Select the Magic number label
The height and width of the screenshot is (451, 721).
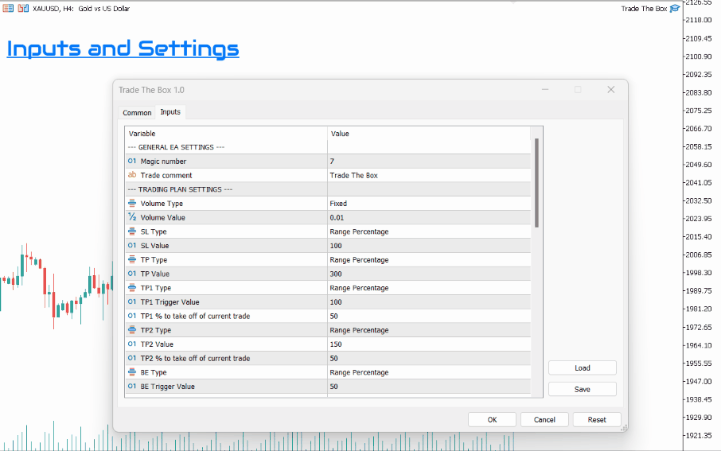pyautogui.click(x=163, y=161)
